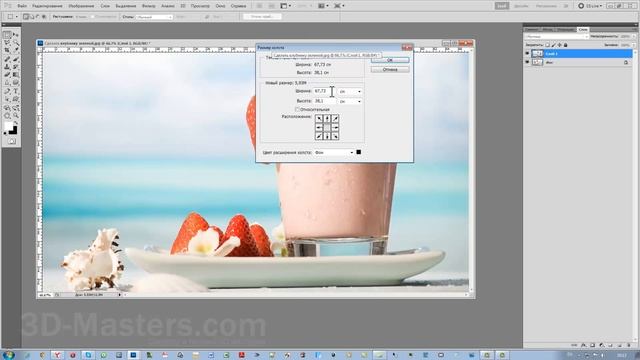Toggle lock position icon in Layers

click(560, 45)
